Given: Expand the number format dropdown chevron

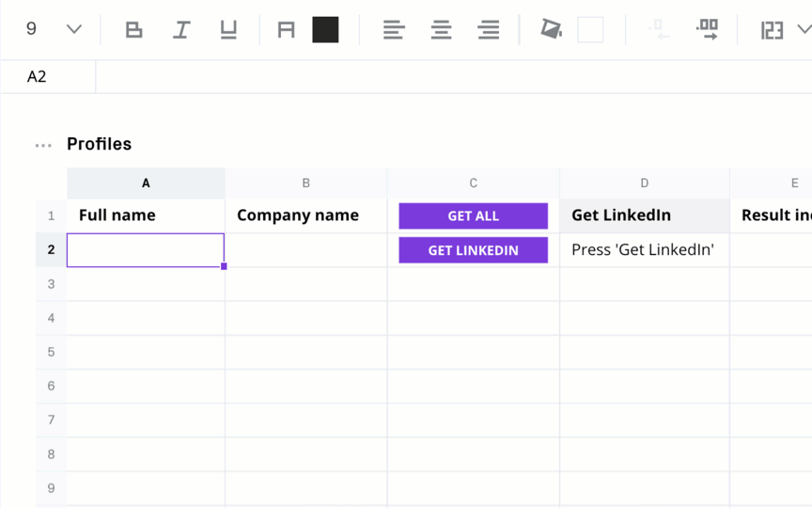Looking at the screenshot, I should click(804, 29).
